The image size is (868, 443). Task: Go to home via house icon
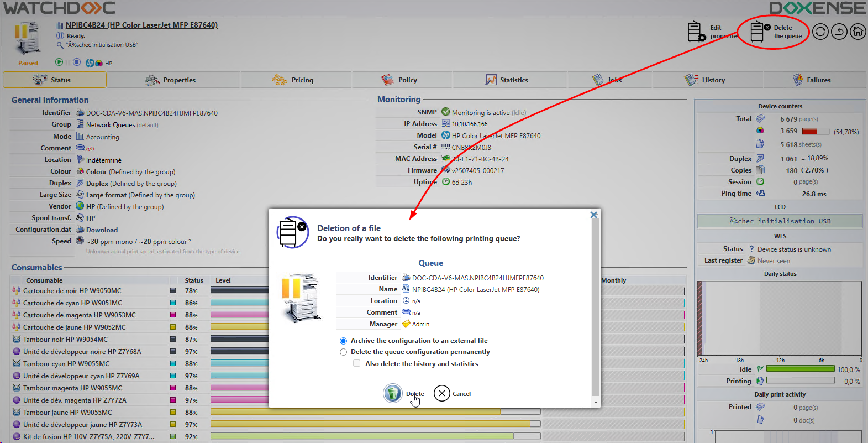coord(858,32)
